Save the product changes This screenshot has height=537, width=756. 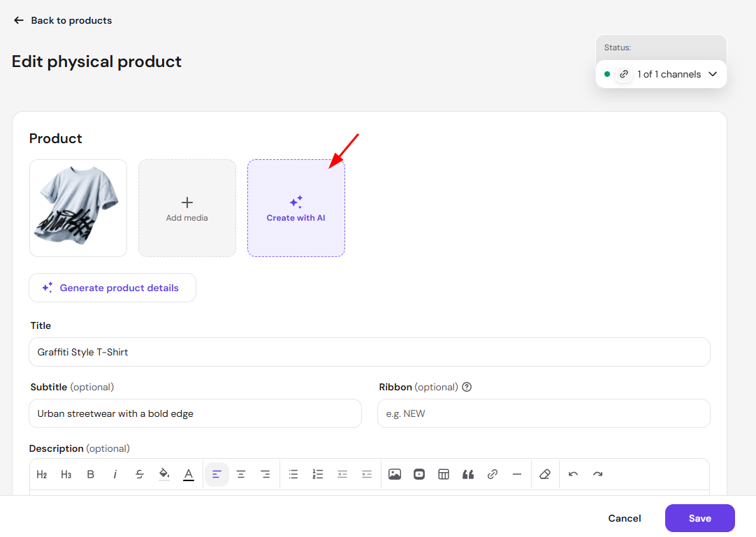699,518
